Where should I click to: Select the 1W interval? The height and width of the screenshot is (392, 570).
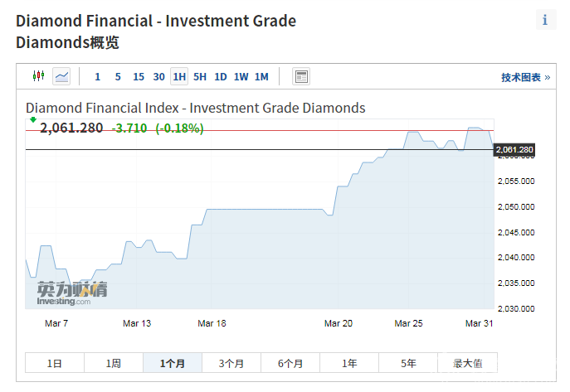(241, 77)
